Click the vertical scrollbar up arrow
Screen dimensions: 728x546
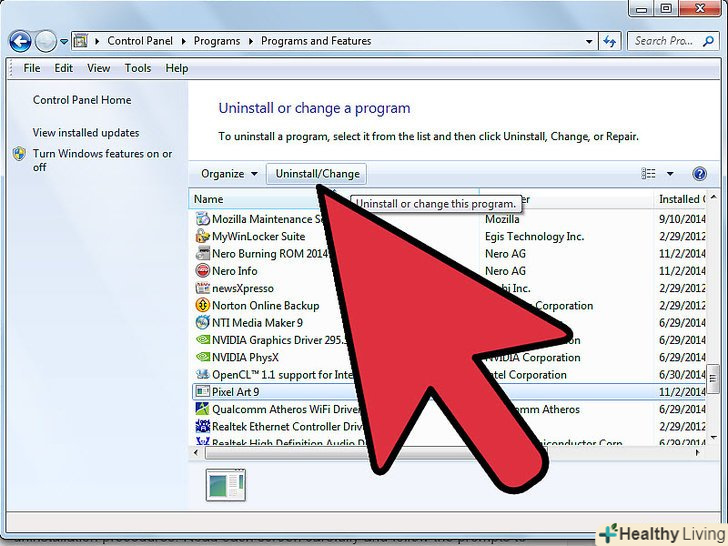[714, 198]
